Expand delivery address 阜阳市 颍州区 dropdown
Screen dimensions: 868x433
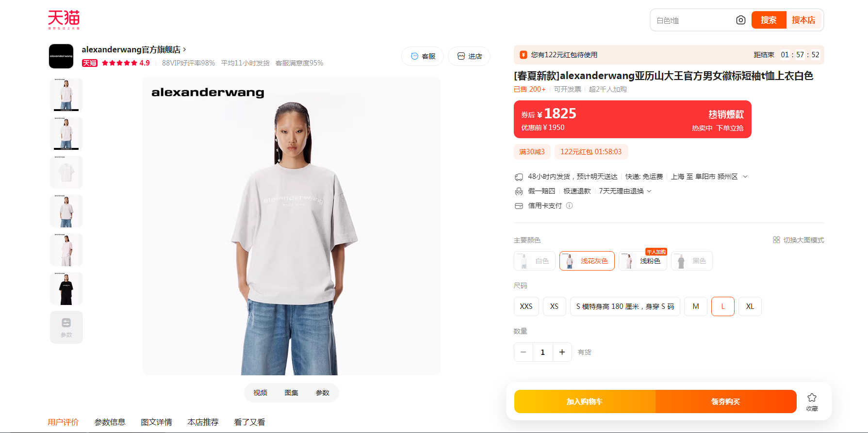coord(745,176)
